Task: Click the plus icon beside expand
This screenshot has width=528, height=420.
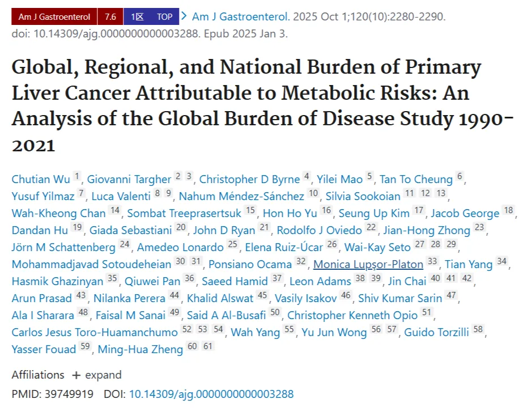Action: tap(76, 375)
